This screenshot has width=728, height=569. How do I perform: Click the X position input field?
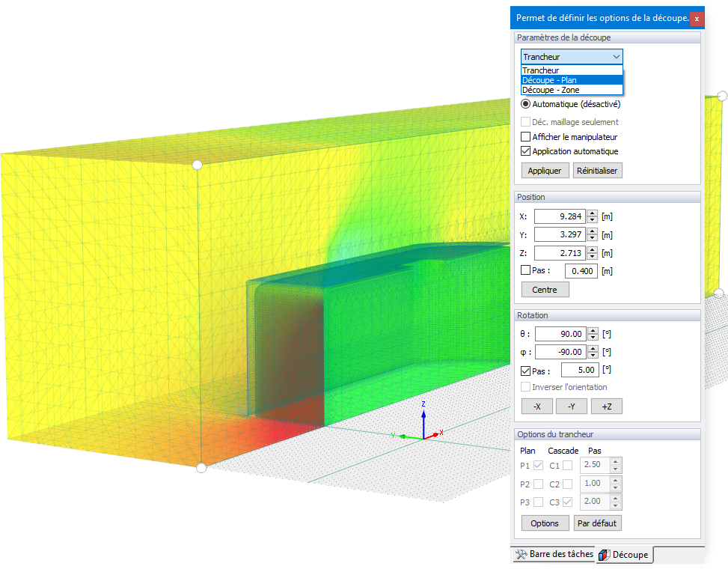click(x=560, y=216)
